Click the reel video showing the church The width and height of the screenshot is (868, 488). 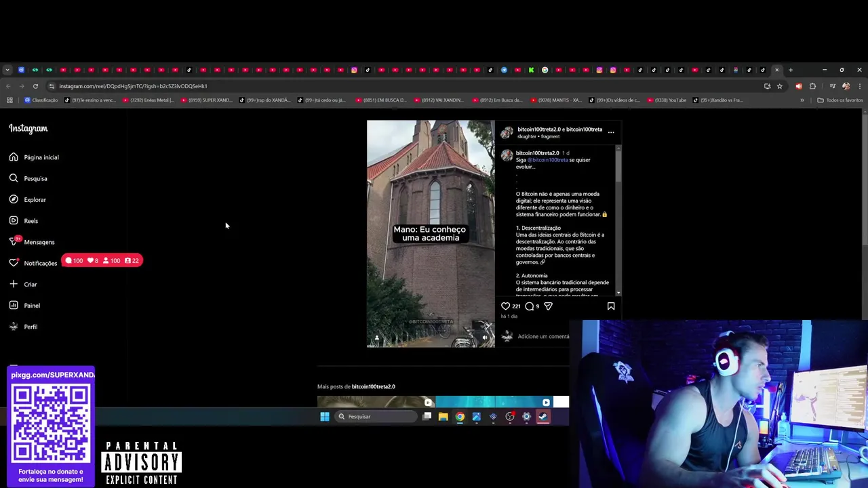431,234
